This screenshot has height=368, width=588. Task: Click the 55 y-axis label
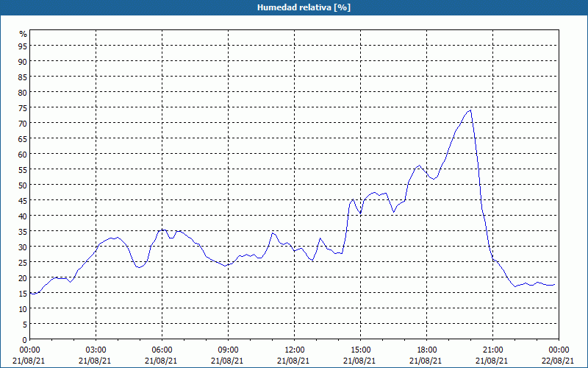click(23, 169)
